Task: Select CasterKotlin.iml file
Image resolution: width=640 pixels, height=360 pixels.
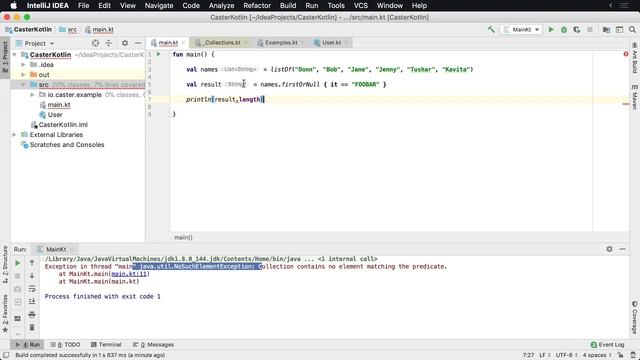Action: (x=63, y=125)
